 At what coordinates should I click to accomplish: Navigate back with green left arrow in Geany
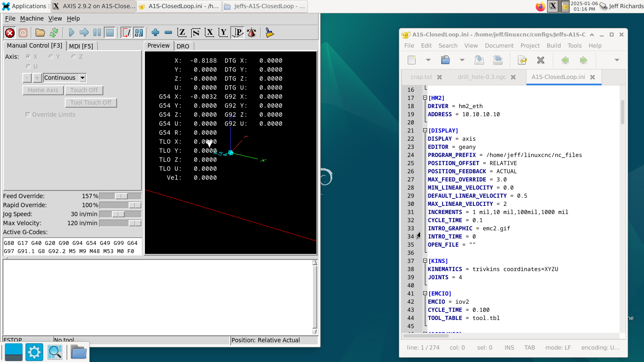[x=565, y=60]
